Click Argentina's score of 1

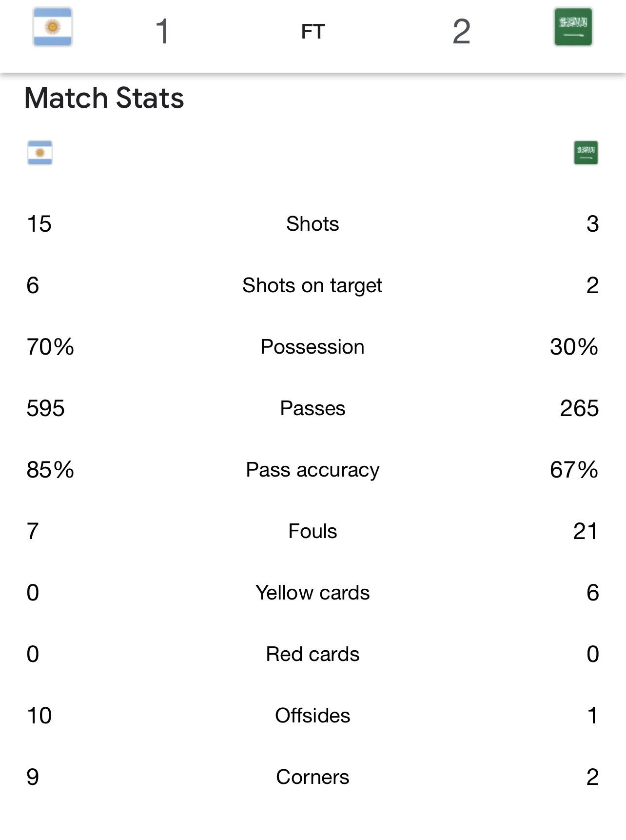click(162, 32)
